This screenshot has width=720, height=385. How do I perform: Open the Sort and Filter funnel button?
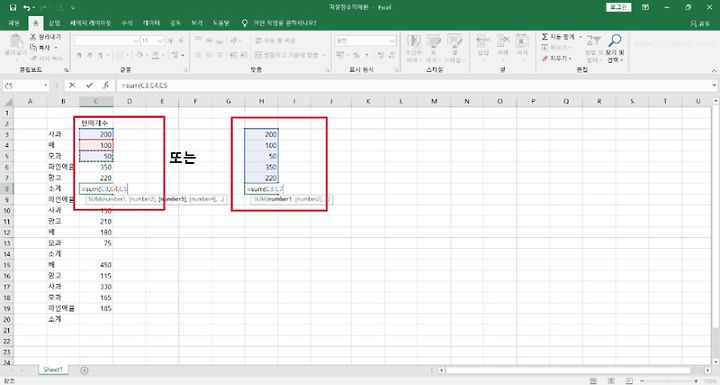click(593, 48)
